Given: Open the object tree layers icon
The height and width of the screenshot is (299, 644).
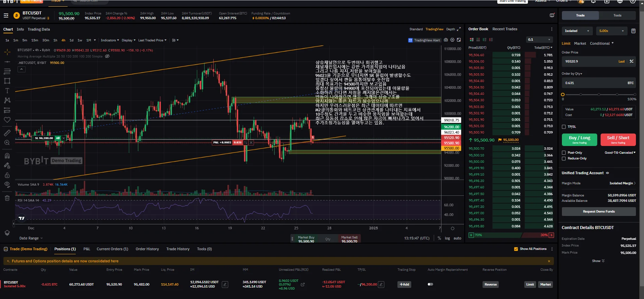Looking at the screenshot, I should (x=7, y=233).
